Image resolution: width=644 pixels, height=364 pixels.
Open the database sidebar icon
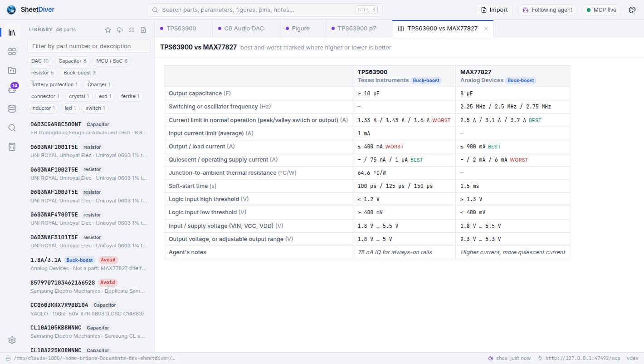[x=12, y=108]
